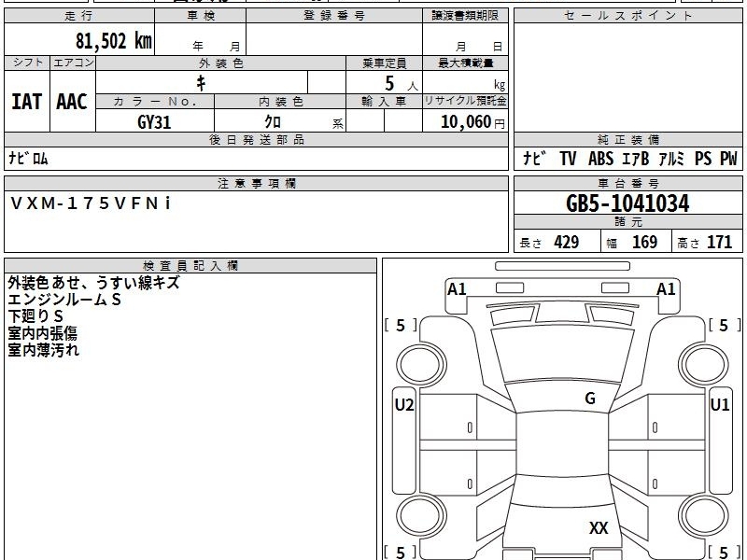Click the リサイクル預託金 header
The width and height of the screenshot is (747, 560).
click(x=465, y=101)
